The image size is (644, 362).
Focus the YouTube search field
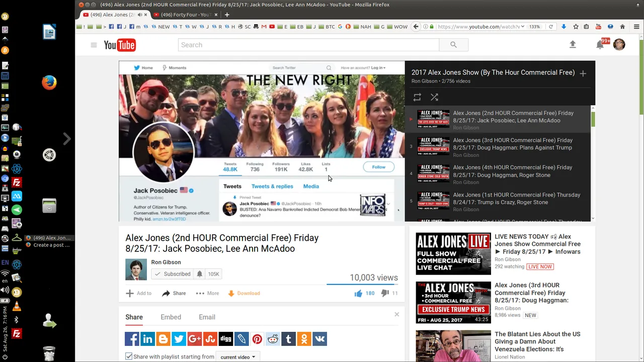tap(308, 45)
